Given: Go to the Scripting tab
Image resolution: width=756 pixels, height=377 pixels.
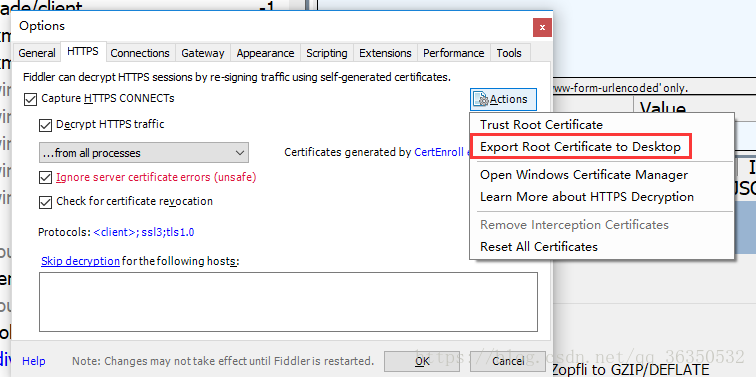Looking at the screenshot, I should (326, 53).
